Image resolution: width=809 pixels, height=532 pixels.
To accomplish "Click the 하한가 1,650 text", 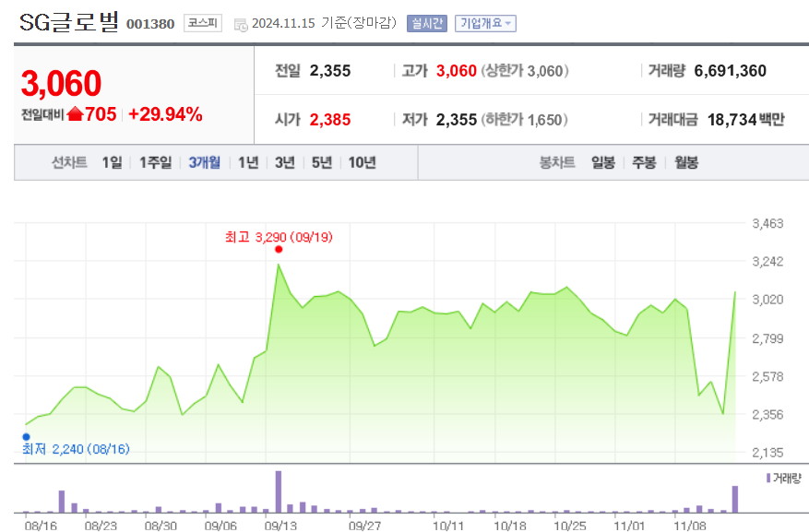I will [x=524, y=120].
